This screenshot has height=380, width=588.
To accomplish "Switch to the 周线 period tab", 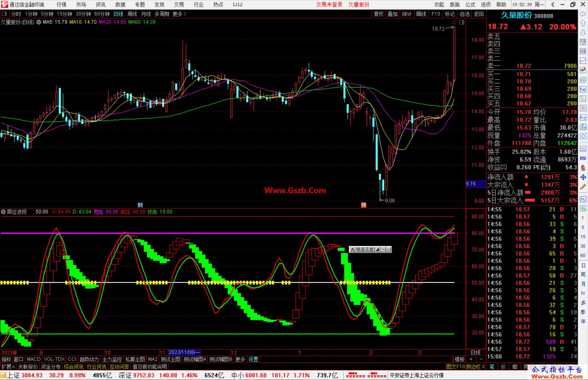I will pos(132,14).
